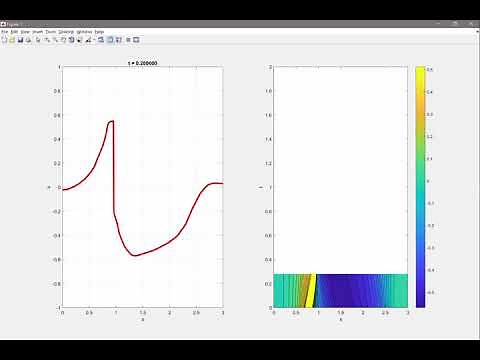Image resolution: width=480 pixels, height=360 pixels.
Task: Click the plot title showing t = 0.200000
Action: (x=143, y=63)
